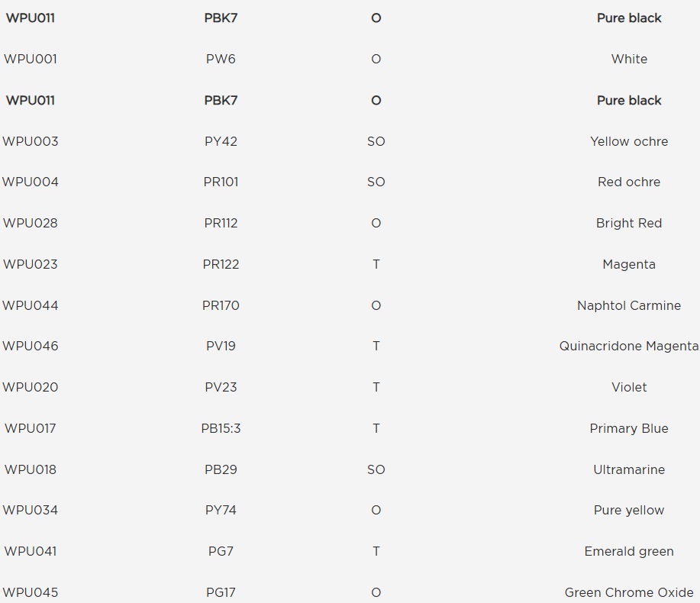The width and height of the screenshot is (700, 603).
Task: Click the Red ochre color name
Action: click(629, 182)
